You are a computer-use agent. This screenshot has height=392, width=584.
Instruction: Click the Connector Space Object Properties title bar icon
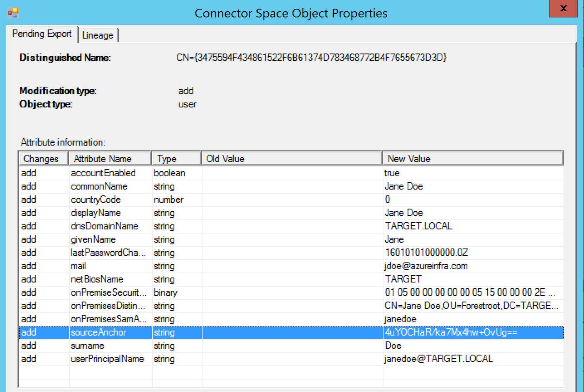click(12, 12)
